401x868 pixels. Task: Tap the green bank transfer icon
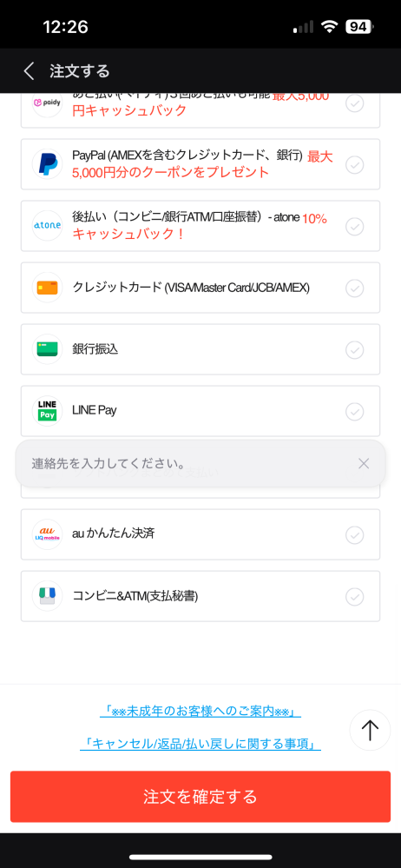tap(48, 349)
